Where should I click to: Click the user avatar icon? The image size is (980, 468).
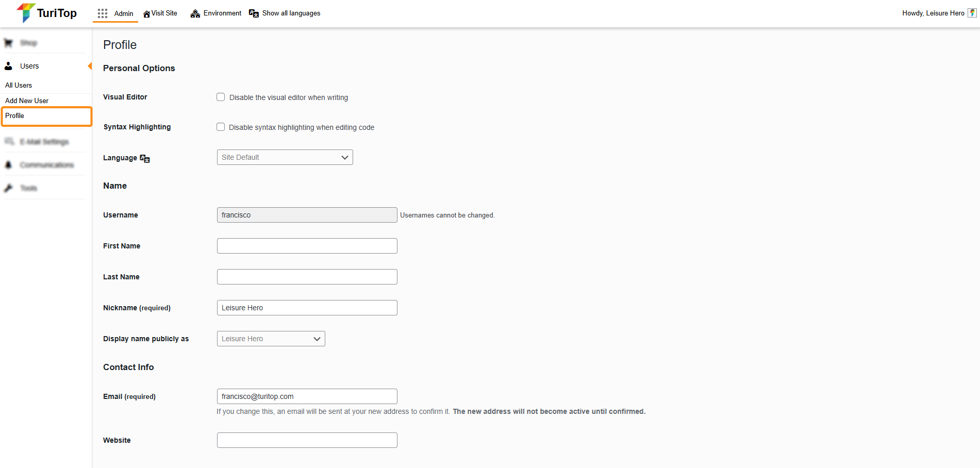[972, 13]
